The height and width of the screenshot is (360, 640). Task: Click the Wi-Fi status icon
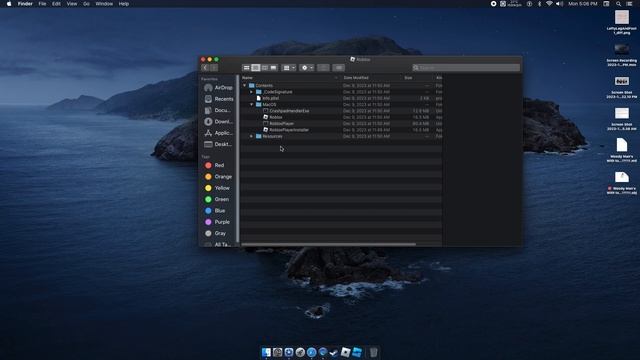(549, 4)
